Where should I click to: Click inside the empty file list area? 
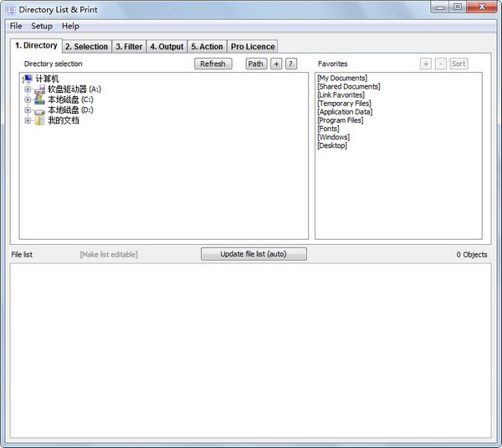(x=251, y=350)
